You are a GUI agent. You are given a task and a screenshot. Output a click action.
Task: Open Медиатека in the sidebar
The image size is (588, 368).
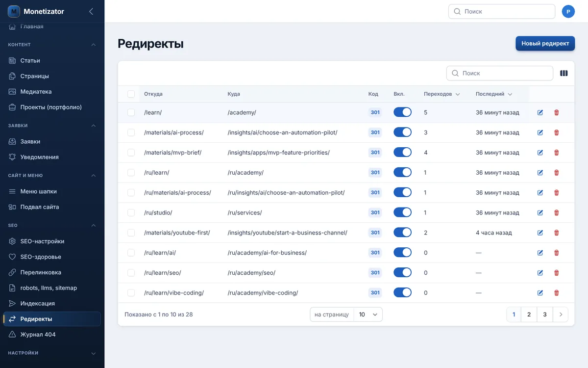point(52,92)
